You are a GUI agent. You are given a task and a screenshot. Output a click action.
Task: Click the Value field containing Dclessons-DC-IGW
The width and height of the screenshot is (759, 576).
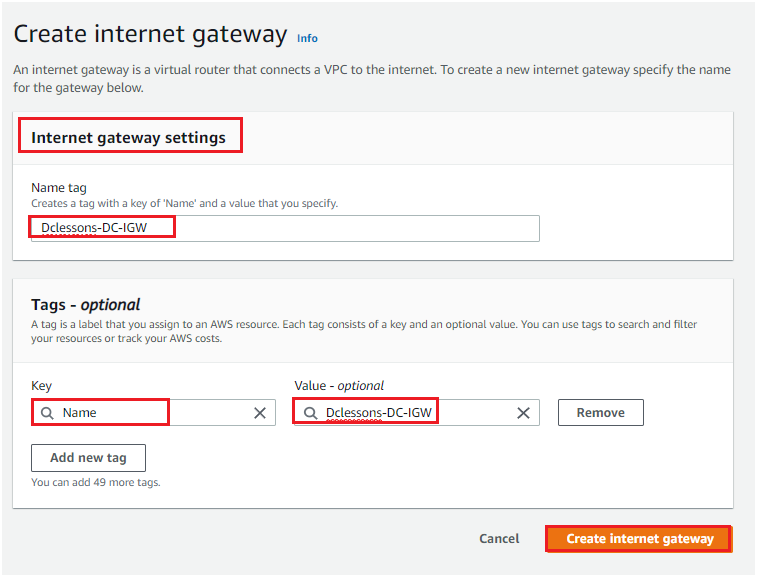pos(417,412)
